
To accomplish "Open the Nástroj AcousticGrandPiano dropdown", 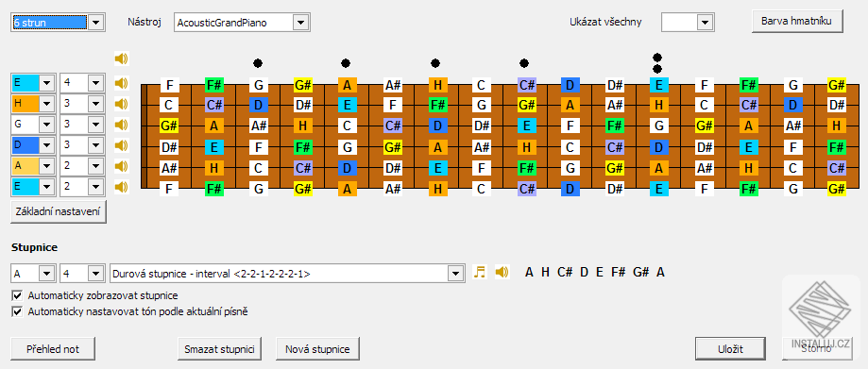I will click(300, 23).
